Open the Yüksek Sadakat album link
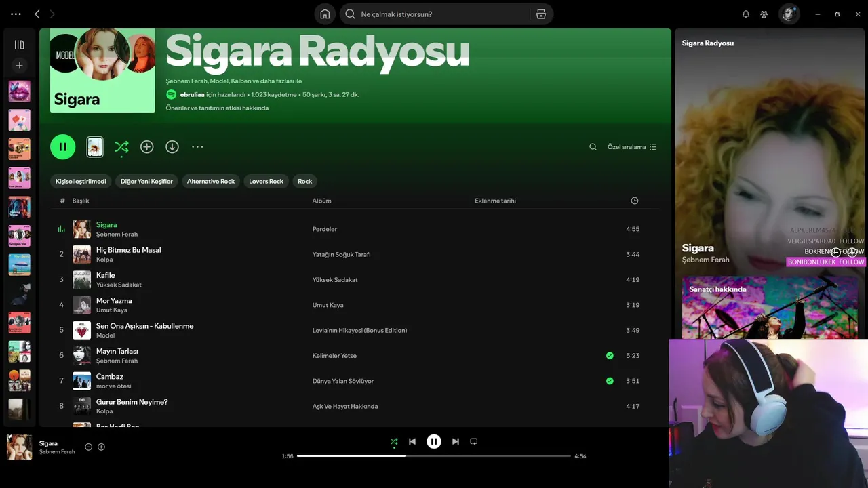The height and width of the screenshot is (488, 868). 335,280
